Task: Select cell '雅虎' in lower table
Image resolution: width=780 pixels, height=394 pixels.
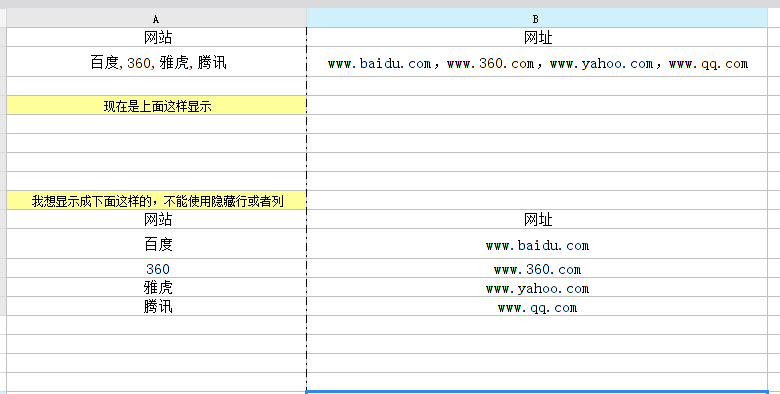Action: pyautogui.click(x=156, y=288)
